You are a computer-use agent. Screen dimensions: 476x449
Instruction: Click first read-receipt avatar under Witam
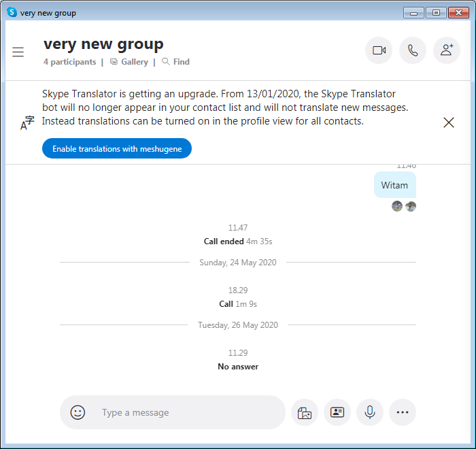tap(397, 206)
